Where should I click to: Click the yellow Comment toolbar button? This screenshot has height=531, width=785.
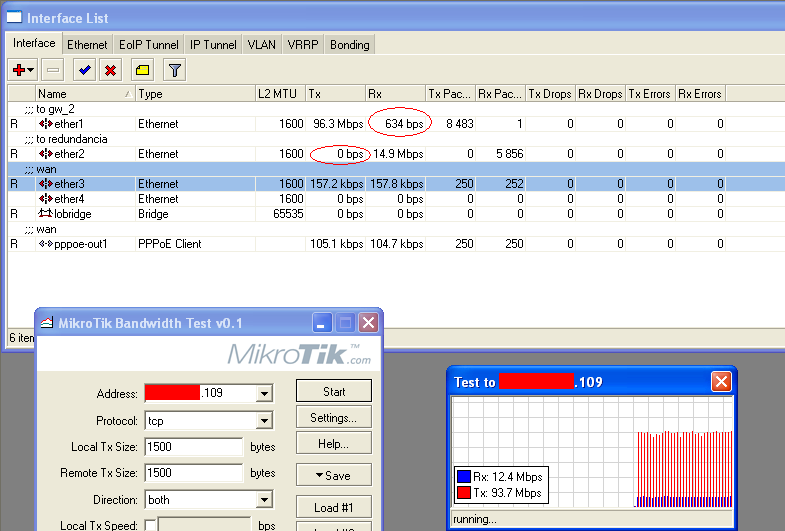(143, 70)
